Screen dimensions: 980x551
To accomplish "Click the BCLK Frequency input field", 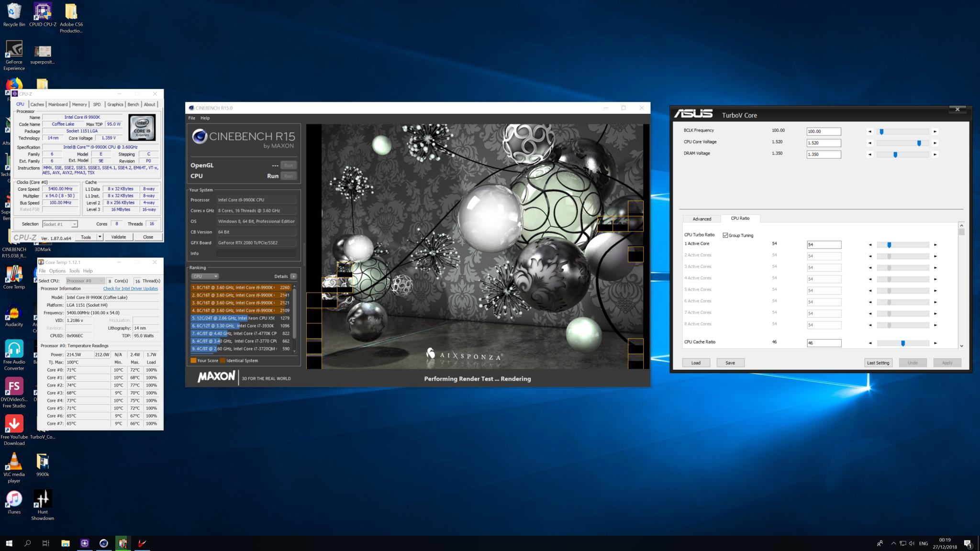I will [x=824, y=132].
